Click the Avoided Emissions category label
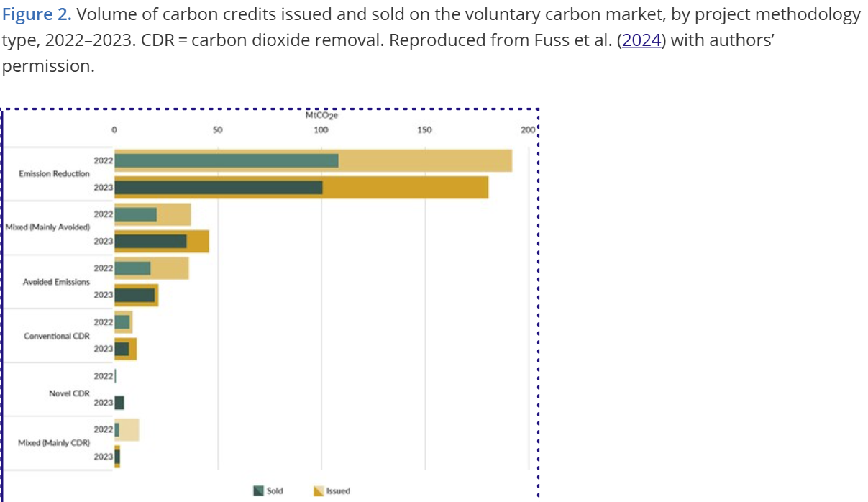 [x=56, y=281]
